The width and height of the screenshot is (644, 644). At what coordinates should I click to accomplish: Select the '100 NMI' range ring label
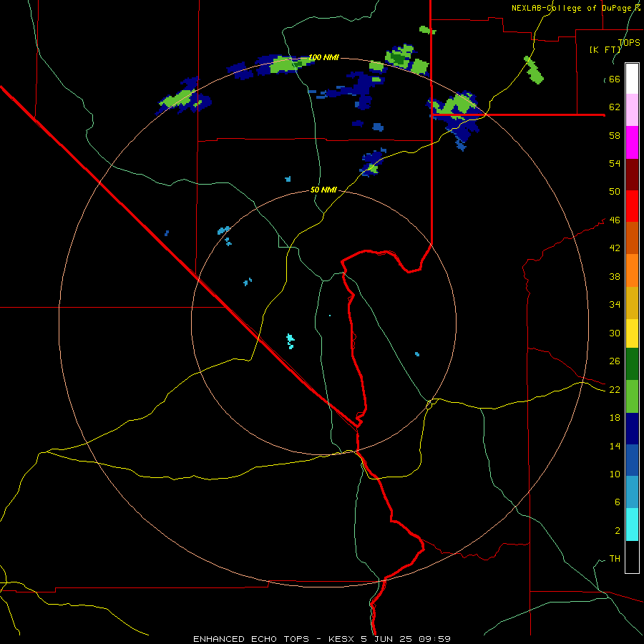323,57
